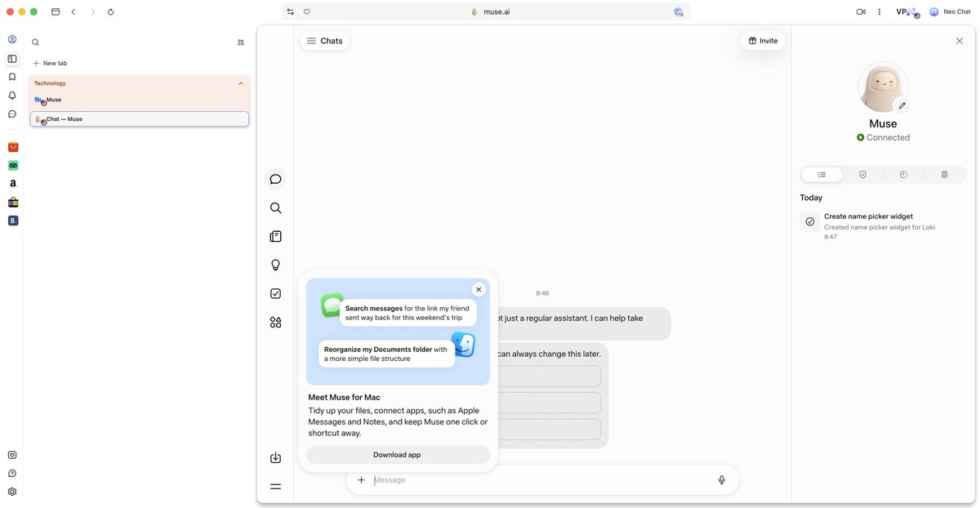This screenshot has height=508, width=980.
Task: Click the video camera icon in toolbar
Action: (x=861, y=12)
